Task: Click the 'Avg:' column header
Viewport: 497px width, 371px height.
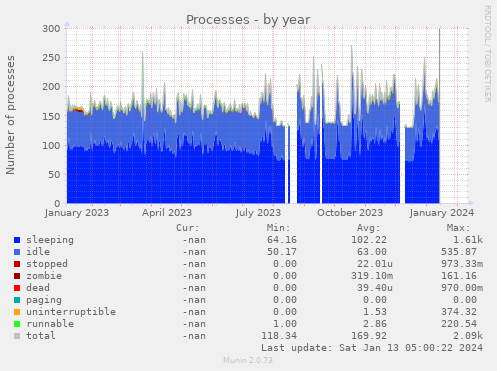Action: pyautogui.click(x=368, y=228)
